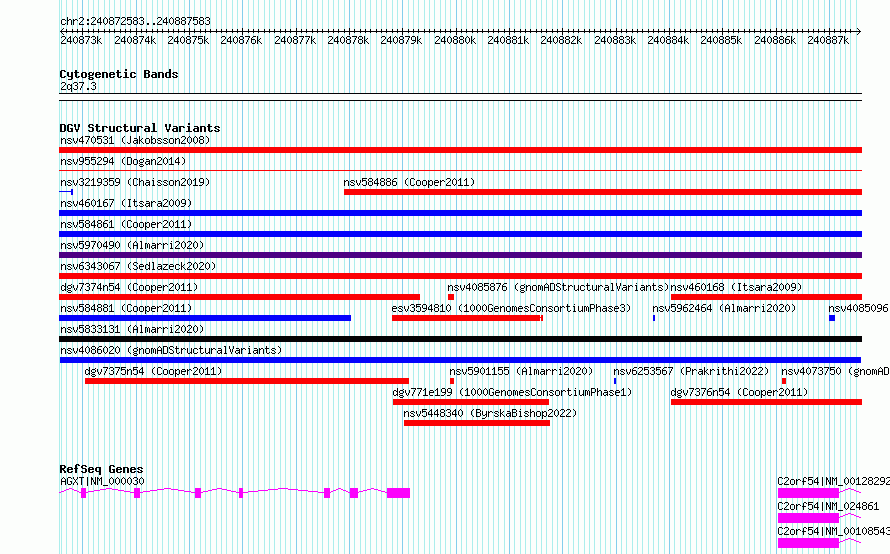Click the red bar under dgv7374n54
This screenshot has width=890, height=554.
pyautogui.click(x=240, y=297)
